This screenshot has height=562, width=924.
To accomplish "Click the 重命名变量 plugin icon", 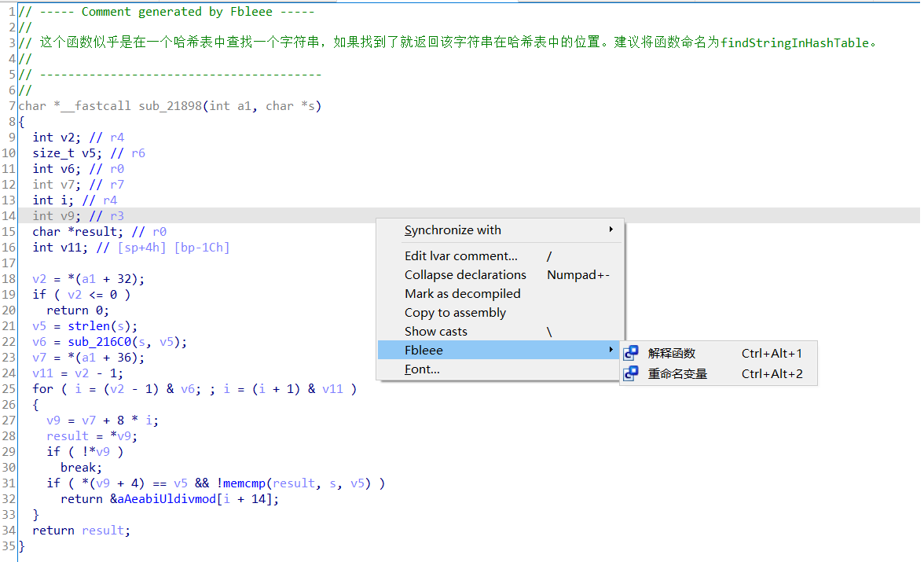I will 632,373.
